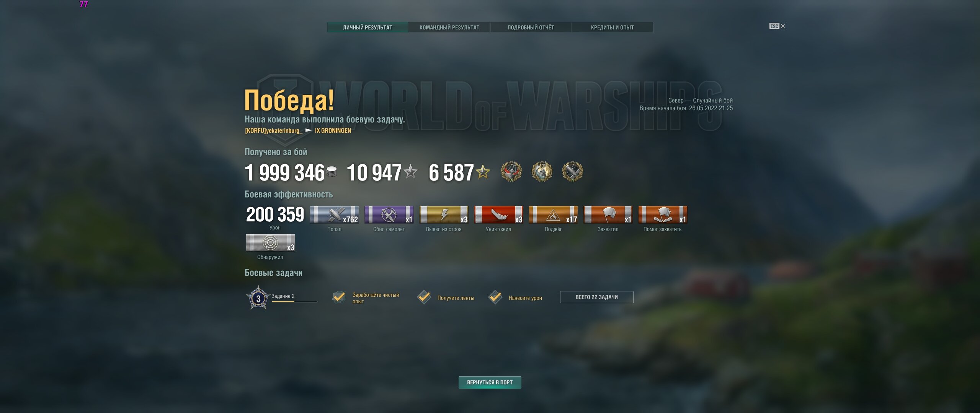Click Вернуться в порт button

(x=490, y=382)
